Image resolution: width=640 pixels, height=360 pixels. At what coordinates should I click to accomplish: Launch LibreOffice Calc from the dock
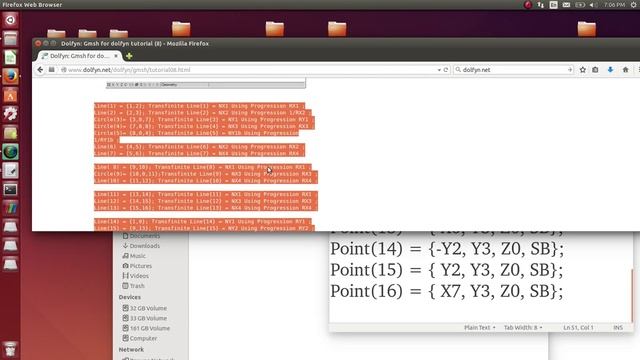tap(10, 58)
